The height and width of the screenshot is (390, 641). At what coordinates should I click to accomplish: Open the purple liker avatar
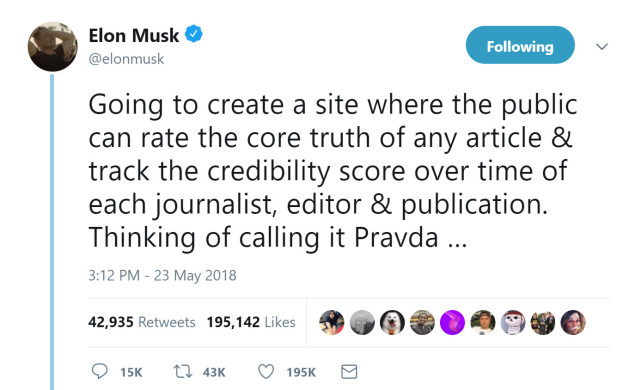coord(452,322)
